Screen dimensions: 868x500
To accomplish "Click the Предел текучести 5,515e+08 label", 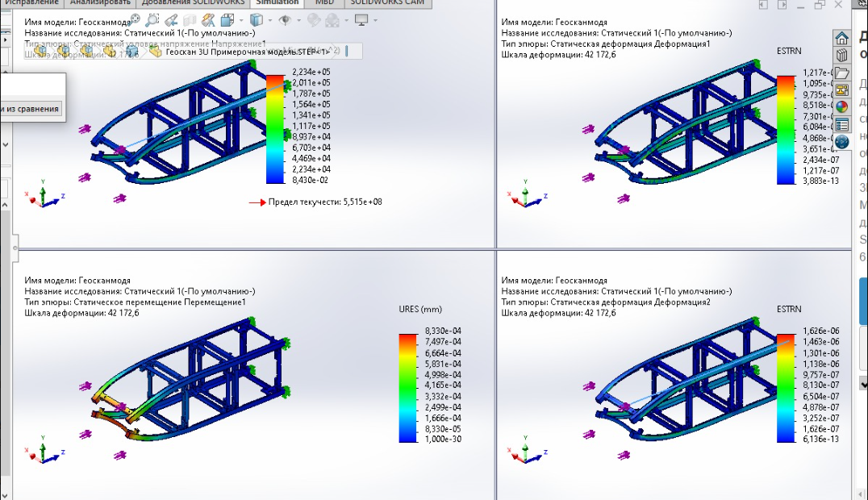I will [x=325, y=202].
